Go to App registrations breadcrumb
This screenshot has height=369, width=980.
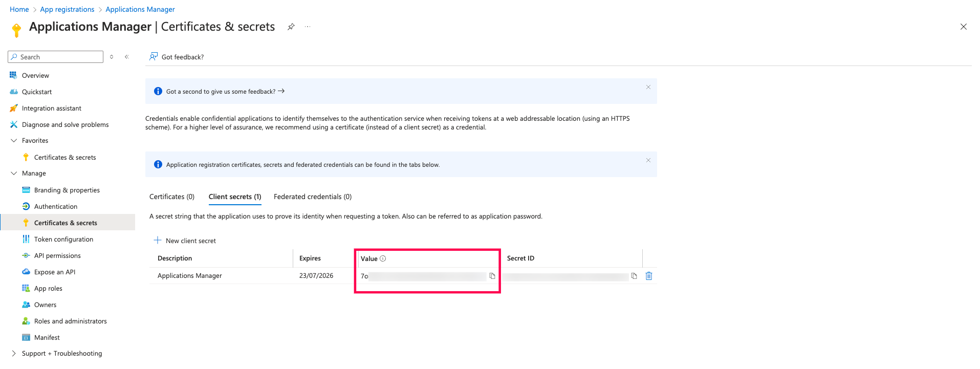(67, 9)
